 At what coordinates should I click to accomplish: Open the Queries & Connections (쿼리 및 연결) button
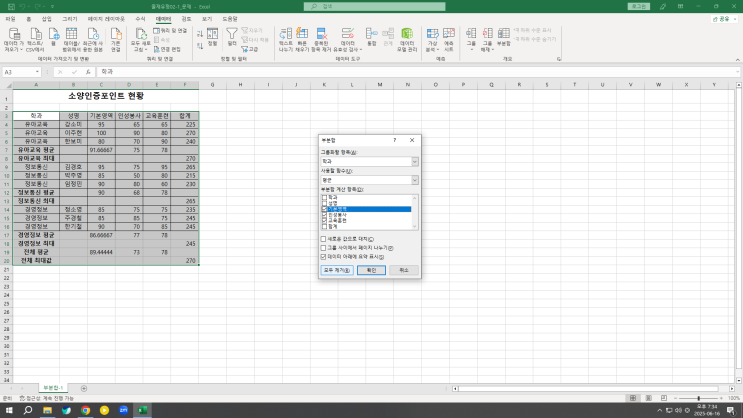170,31
